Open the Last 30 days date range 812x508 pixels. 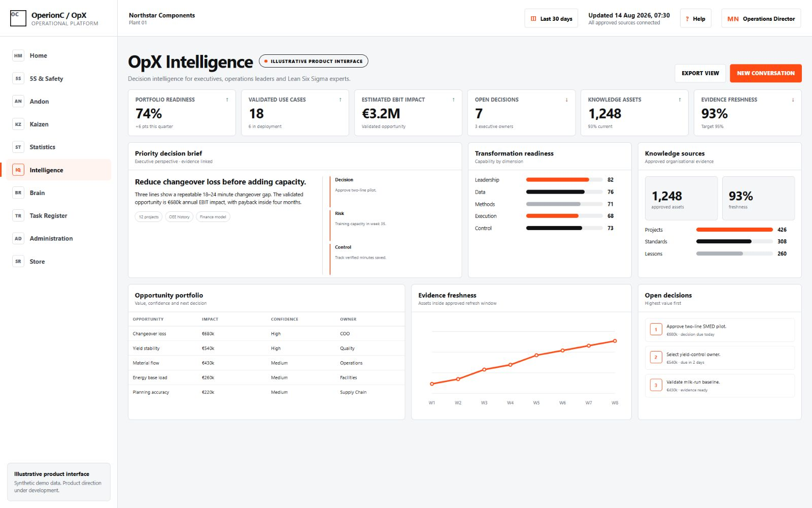pos(551,19)
